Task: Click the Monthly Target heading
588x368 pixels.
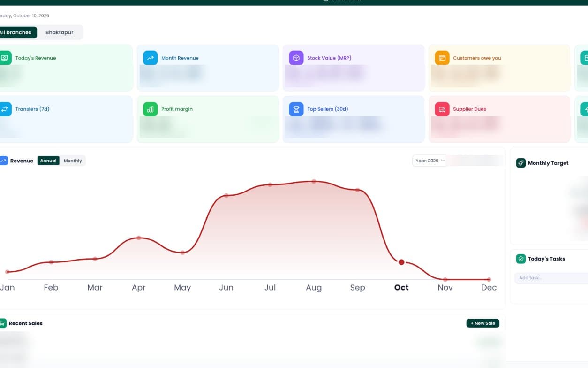Action: [548, 163]
